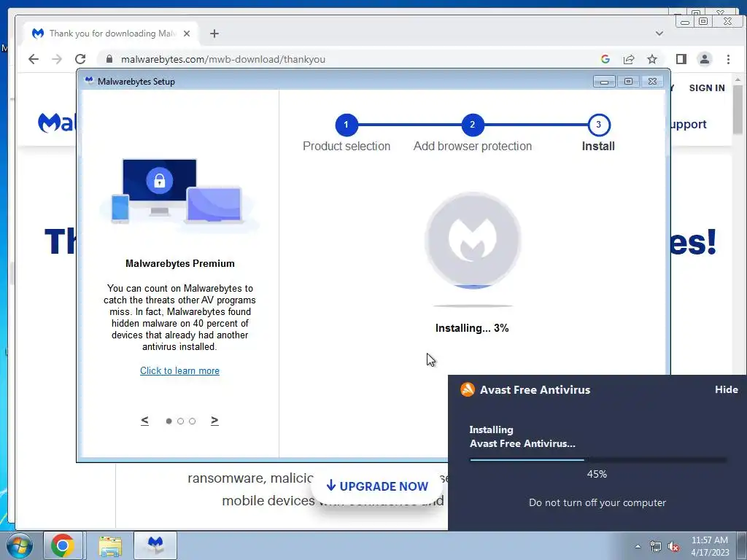The width and height of the screenshot is (747, 560).
Task: Open Chrome side panel icon
Action: tap(681, 59)
